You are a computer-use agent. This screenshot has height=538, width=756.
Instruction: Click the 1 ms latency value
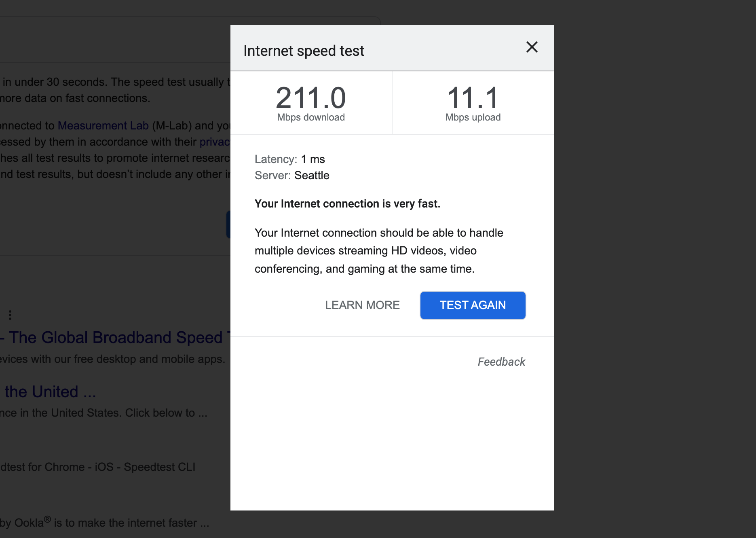pyautogui.click(x=313, y=159)
